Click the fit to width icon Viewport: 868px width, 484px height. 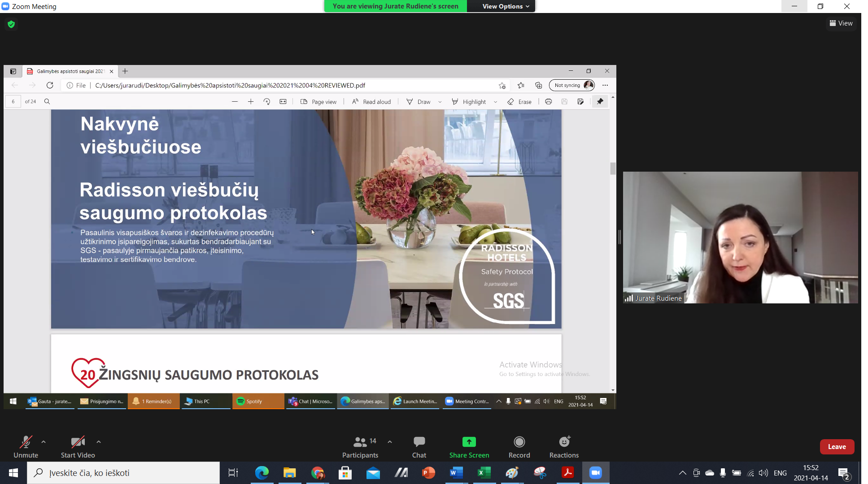point(283,102)
